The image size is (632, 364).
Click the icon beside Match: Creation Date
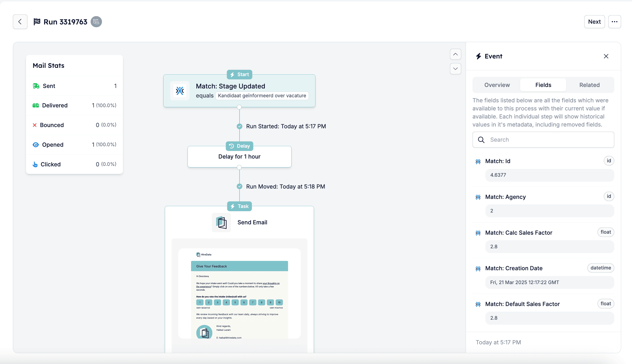click(478, 268)
